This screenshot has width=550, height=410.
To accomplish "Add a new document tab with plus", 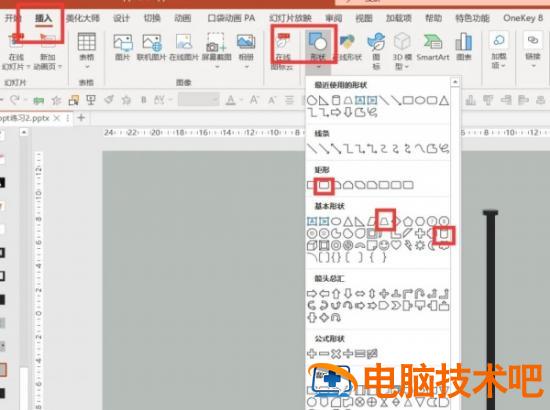I will (81, 117).
